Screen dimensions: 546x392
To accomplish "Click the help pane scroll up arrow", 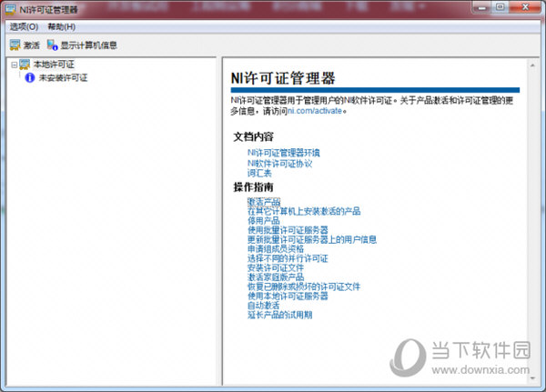I will 532,65.
